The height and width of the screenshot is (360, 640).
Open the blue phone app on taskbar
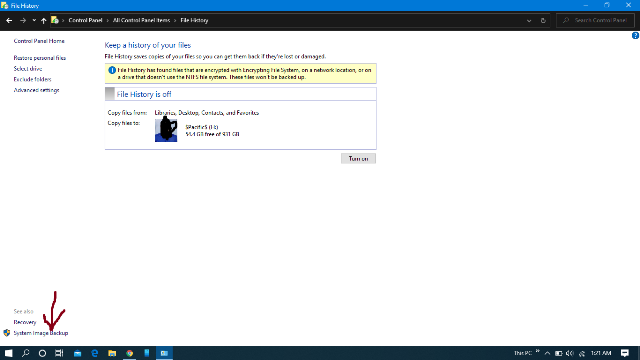pos(147,353)
